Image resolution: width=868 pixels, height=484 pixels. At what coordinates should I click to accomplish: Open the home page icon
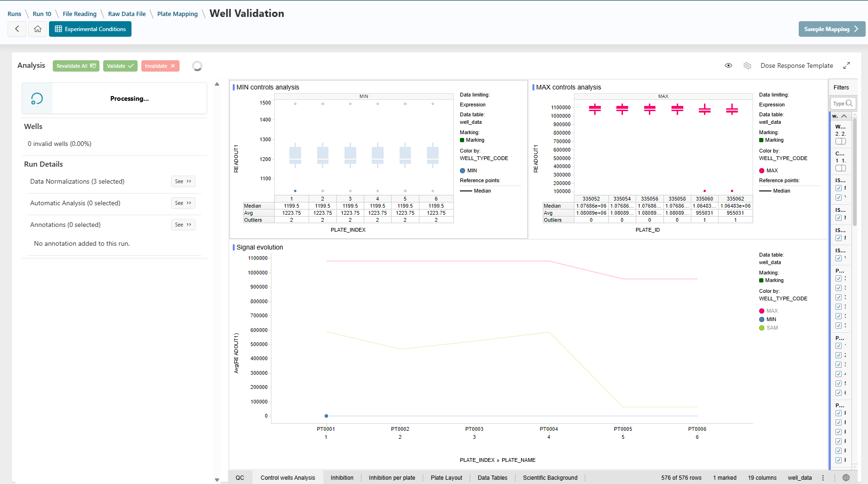tap(38, 29)
